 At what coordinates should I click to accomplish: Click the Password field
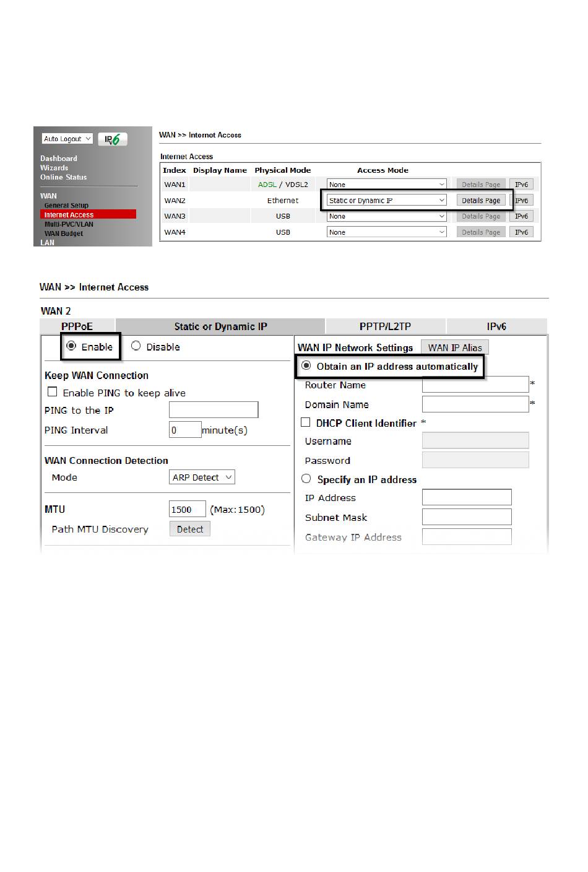click(x=475, y=460)
